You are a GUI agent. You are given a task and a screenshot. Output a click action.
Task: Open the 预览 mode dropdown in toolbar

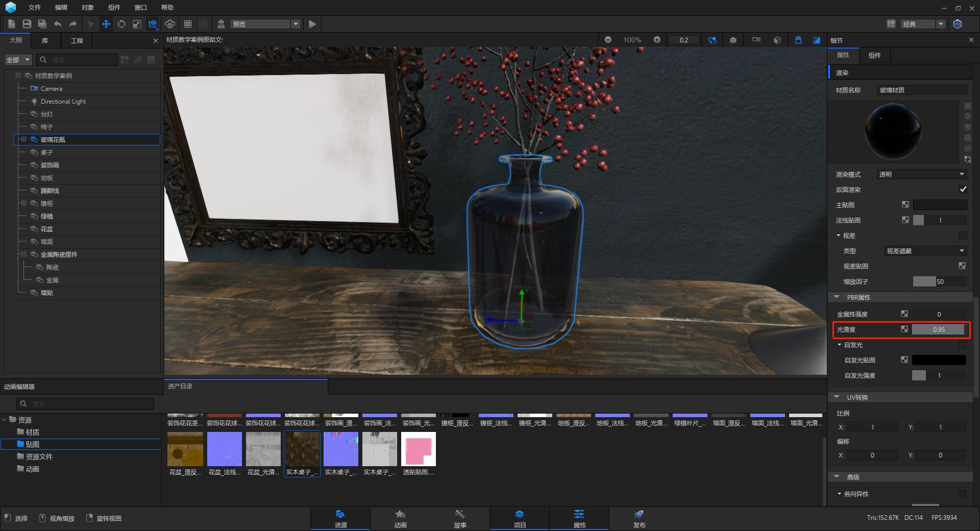266,24
